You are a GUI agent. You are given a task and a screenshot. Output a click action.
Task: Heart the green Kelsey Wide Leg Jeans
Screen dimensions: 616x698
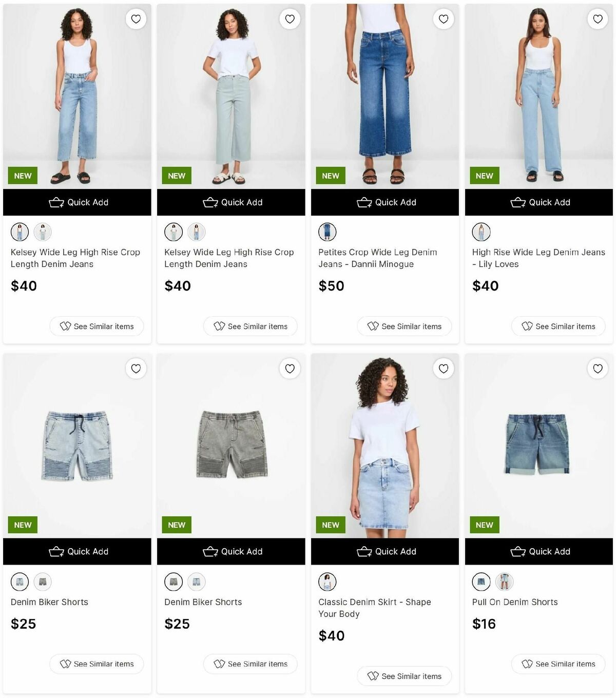pos(290,19)
